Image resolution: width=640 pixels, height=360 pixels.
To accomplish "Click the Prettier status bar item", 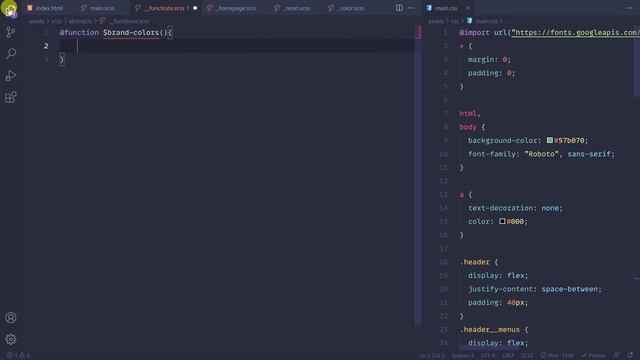I will click(593, 356).
